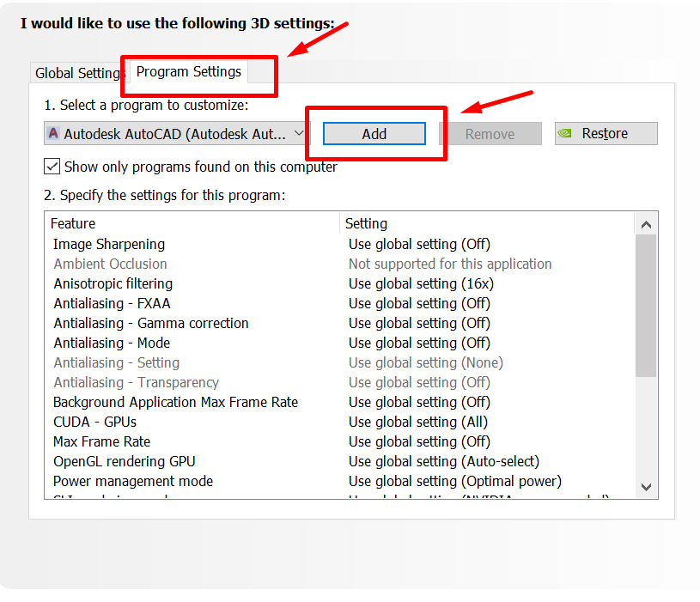Select the OpenGL rendering GPU row
The width and height of the screenshot is (700, 602).
click(x=124, y=461)
